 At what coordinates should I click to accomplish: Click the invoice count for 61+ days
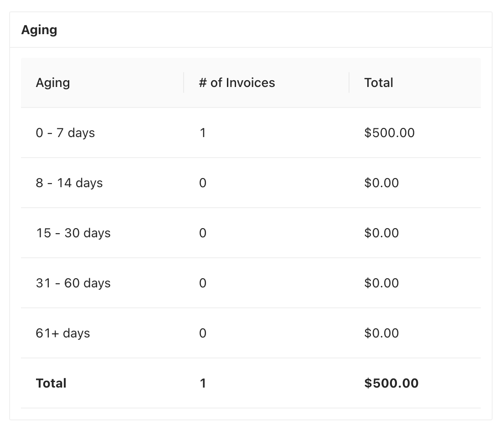[203, 333]
